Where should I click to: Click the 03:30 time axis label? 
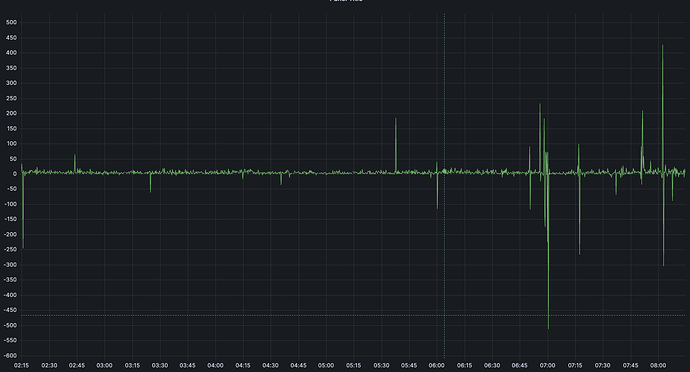(x=160, y=365)
